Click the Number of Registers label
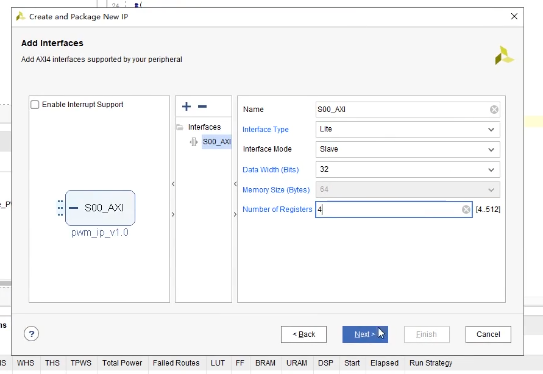543x374 pixels. 277,209
